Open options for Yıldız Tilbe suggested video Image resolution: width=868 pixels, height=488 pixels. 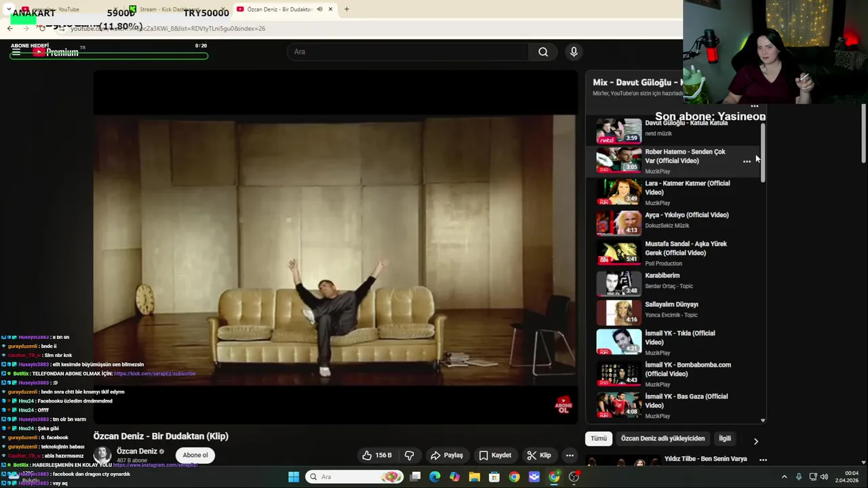pos(763,460)
